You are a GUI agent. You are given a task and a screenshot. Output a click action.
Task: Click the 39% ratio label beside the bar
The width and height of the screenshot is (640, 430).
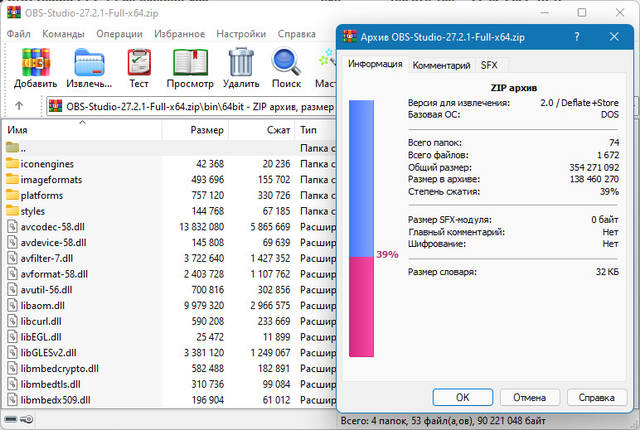pos(387,255)
